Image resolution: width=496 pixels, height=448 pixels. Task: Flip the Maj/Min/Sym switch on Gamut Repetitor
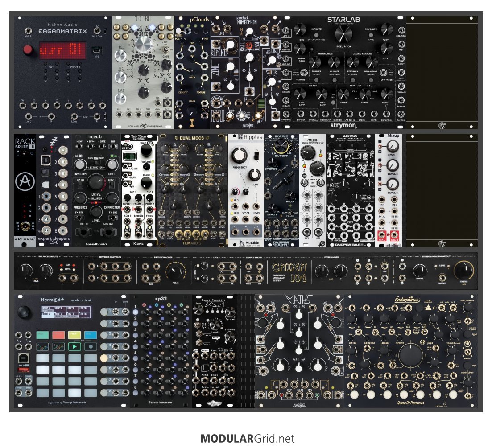198,326
